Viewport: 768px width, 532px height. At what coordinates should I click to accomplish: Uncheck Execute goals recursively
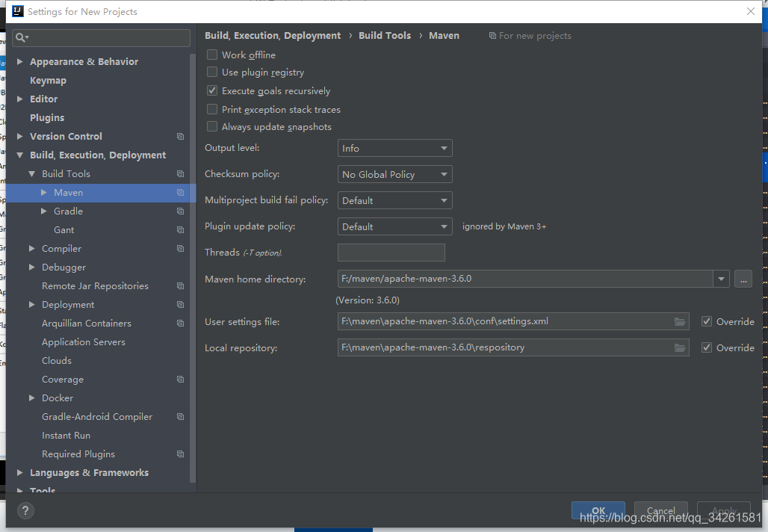212,90
